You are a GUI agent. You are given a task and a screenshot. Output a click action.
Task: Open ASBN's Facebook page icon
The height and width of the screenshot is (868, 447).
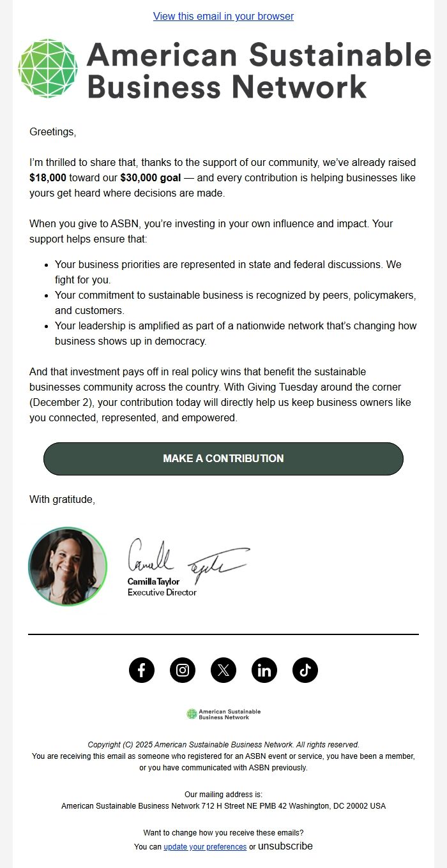[142, 670]
